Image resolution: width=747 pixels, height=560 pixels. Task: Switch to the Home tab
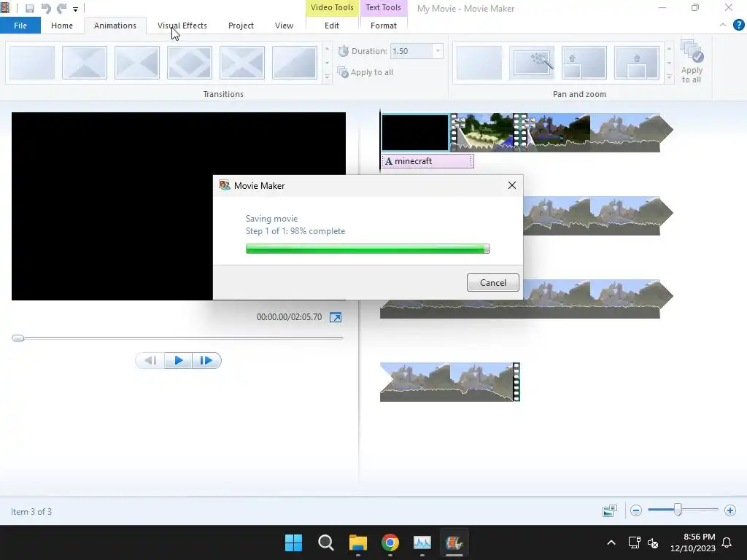coord(62,26)
